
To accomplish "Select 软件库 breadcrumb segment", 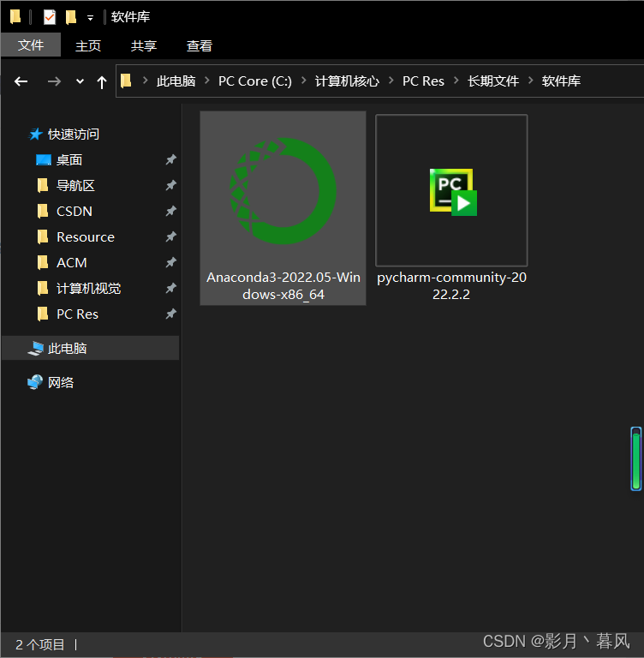I will [x=561, y=81].
